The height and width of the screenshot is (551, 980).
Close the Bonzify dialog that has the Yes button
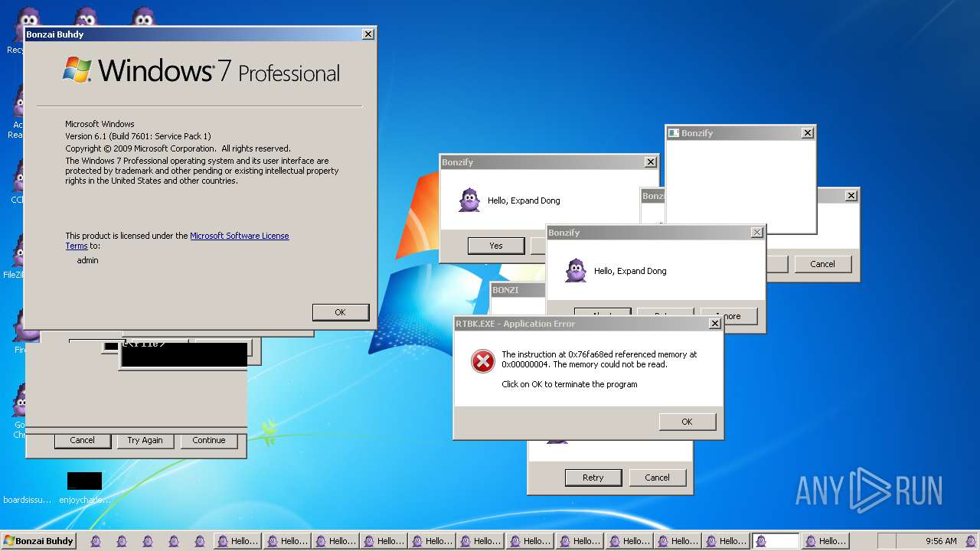click(650, 162)
